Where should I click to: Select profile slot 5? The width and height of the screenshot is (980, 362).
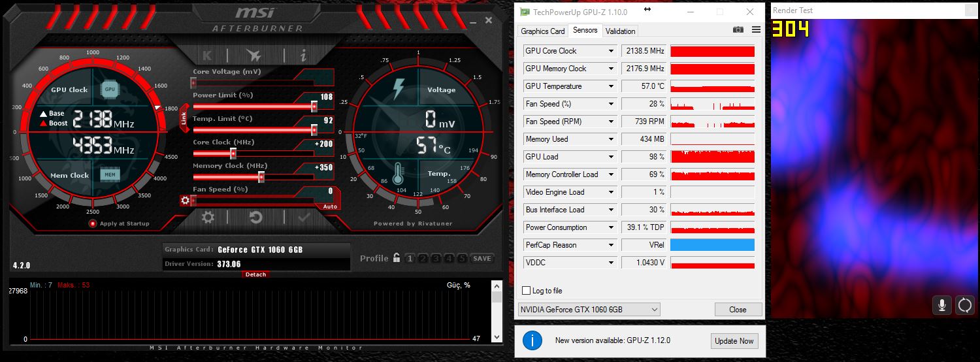(462, 259)
